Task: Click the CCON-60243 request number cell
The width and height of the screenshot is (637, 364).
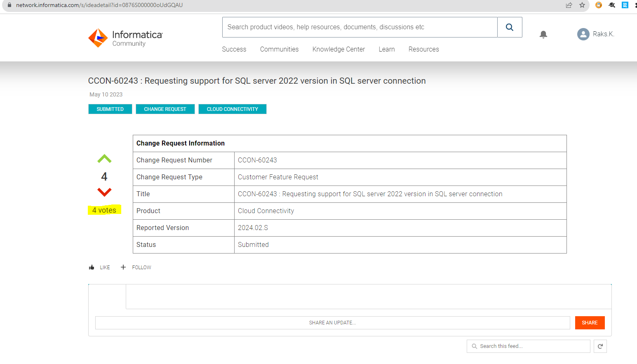Action: (x=400, y=160)
